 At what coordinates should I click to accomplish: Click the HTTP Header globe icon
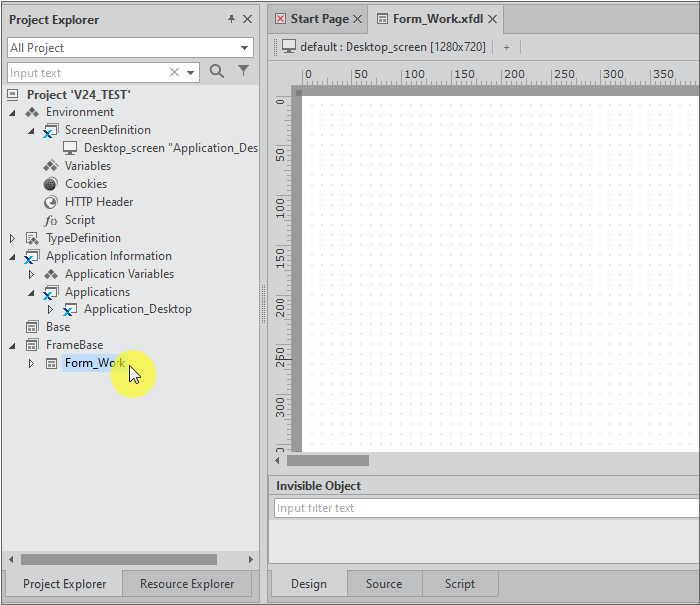click(51, 202)
